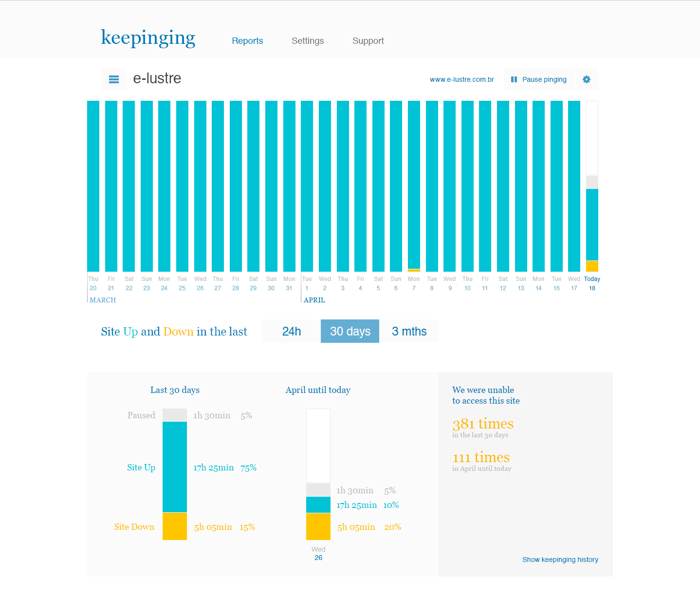The image size is (700, 597).
Task: Select the Sat 5 April bar
Action: click(x=378, y=186)
